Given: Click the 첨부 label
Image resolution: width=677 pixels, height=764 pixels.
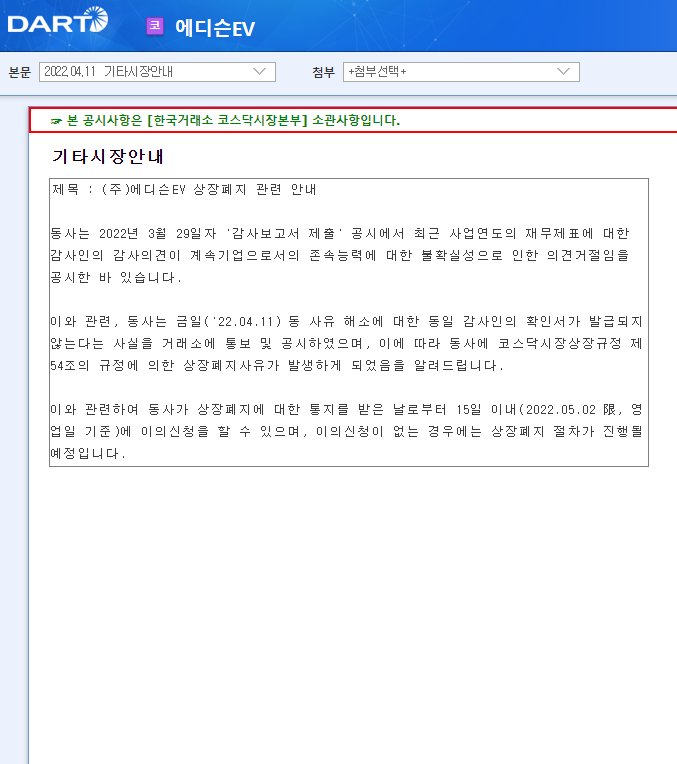Looking at the screenshot, I should coord(324,72).
